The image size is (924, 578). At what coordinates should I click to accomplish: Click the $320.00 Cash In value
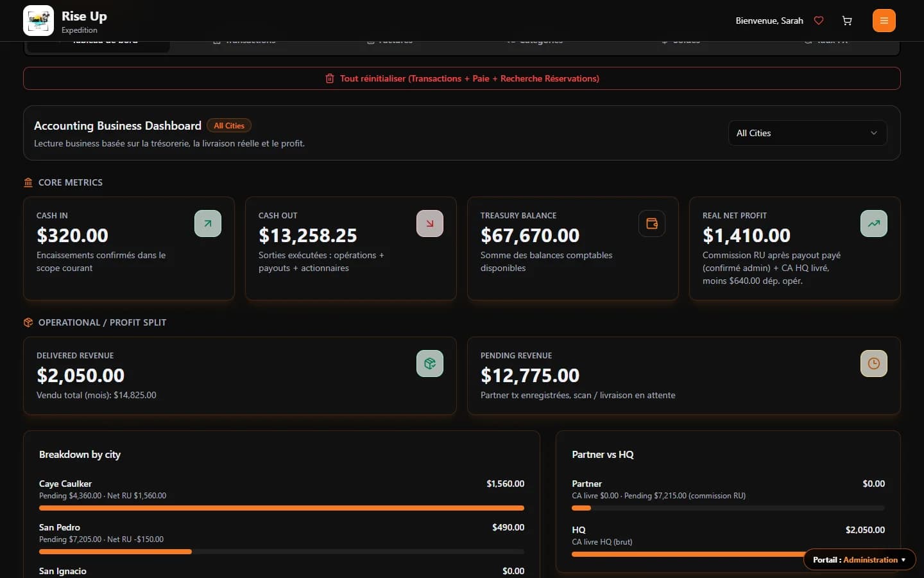[73, 235]
